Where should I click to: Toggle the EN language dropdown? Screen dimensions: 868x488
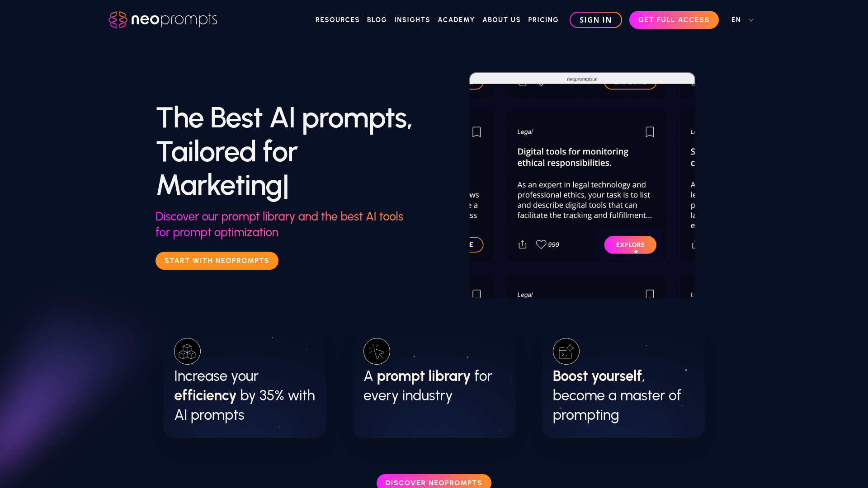[x=742, y=20]
